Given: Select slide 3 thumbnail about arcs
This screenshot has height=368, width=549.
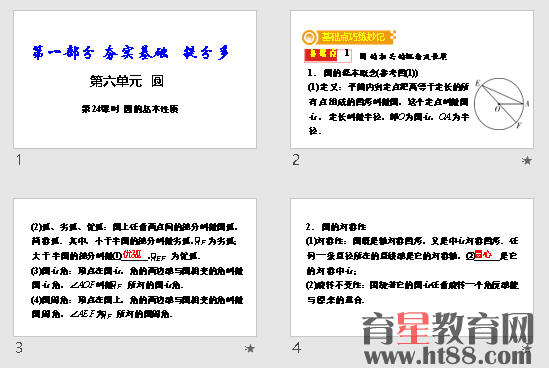Looking at the screenshot, I should click(135, 268).
